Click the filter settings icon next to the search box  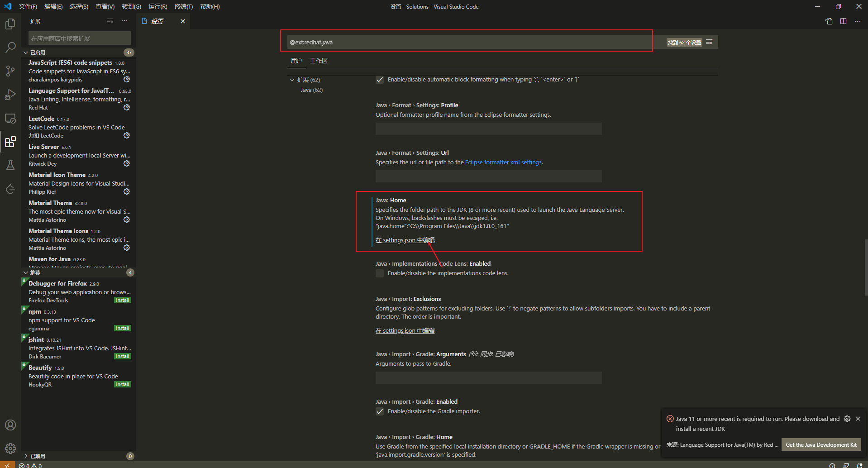coord(709,42)
